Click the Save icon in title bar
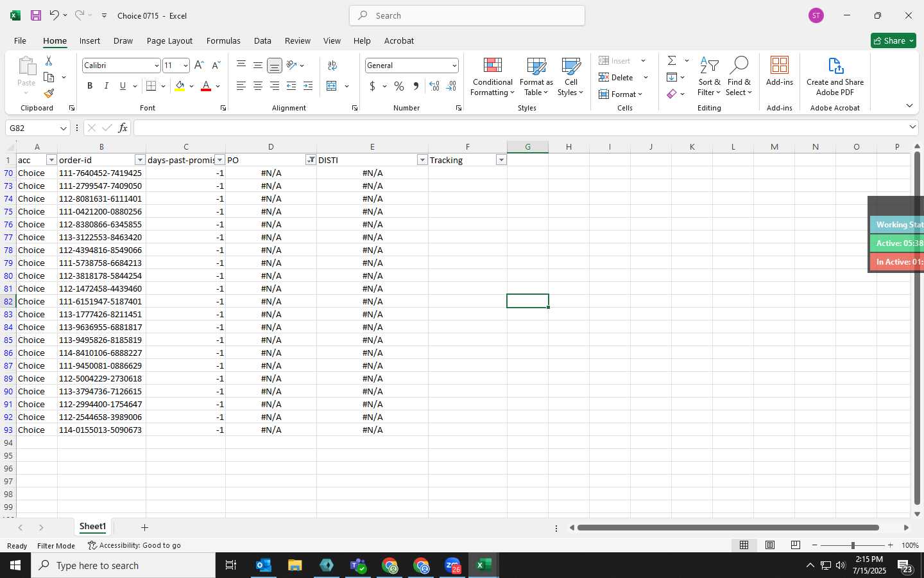This screenshot has height=578, width=924. (36, 15)
